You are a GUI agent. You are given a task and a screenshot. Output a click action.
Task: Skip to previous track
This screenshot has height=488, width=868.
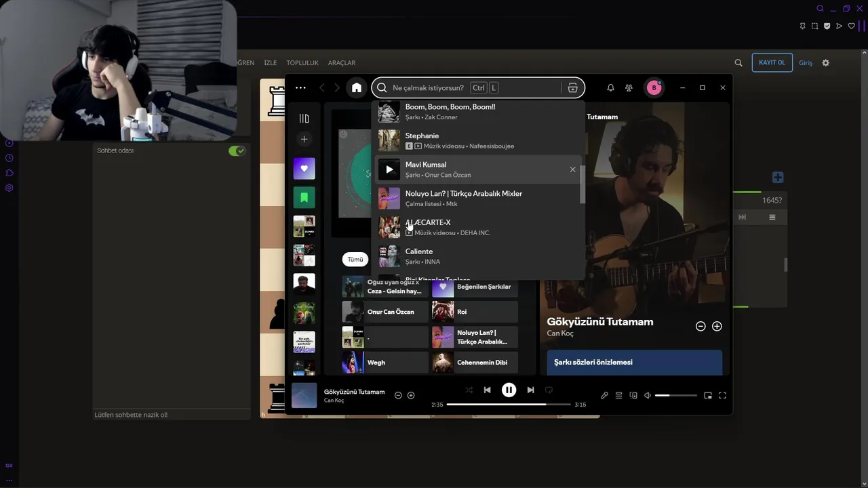487,390
